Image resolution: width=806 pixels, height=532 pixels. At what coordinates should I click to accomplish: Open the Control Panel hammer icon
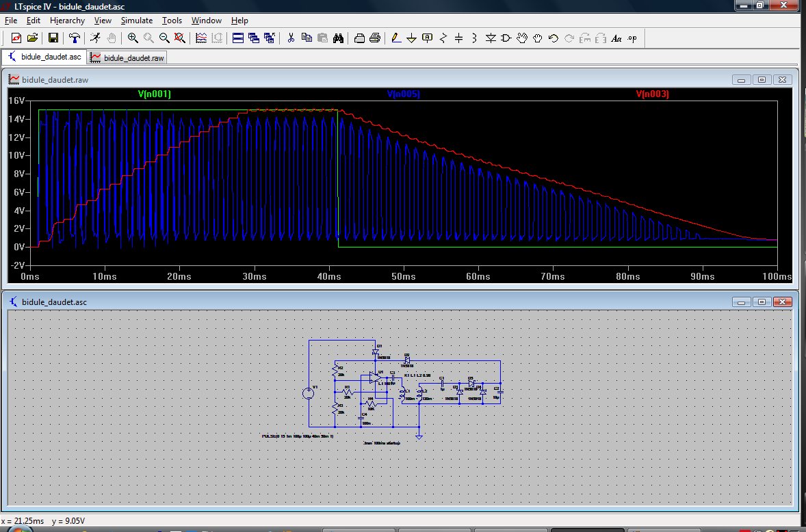pyautogui.click(x=75, y=38)
